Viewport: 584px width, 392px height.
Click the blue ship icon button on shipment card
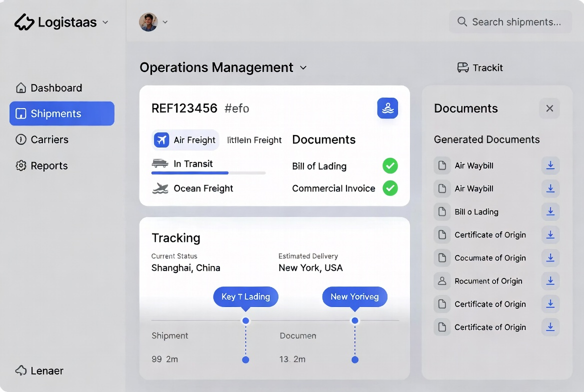point(387,108)
